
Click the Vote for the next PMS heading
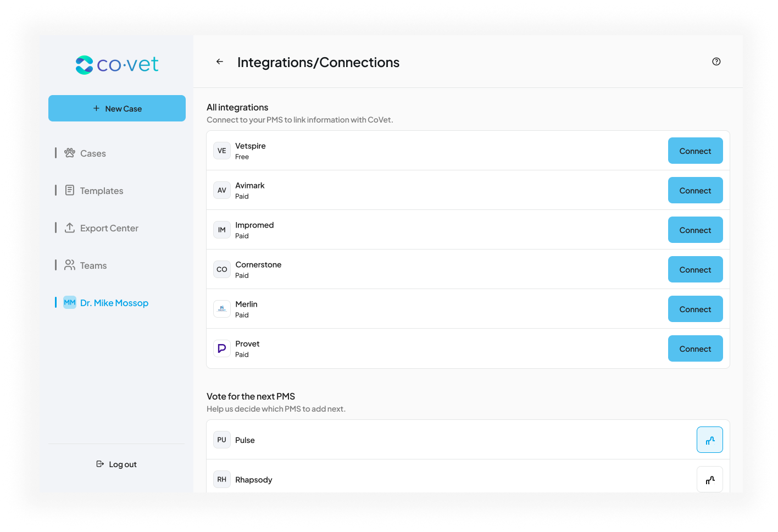[x=251, y=396]
